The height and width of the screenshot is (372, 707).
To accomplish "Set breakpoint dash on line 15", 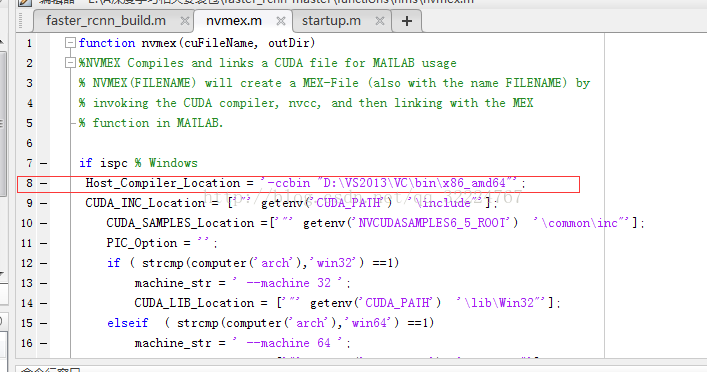I will (x=43, y=323).
